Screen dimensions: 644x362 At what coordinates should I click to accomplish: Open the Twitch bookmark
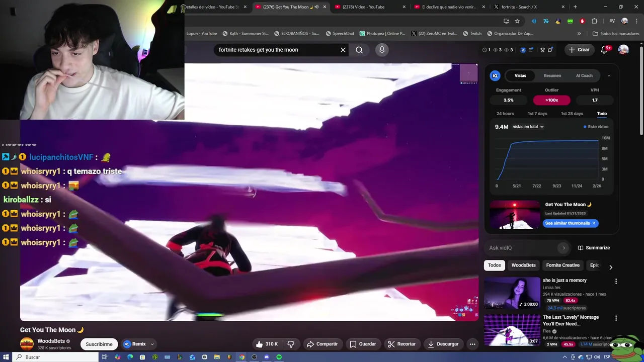coord(472,34)
